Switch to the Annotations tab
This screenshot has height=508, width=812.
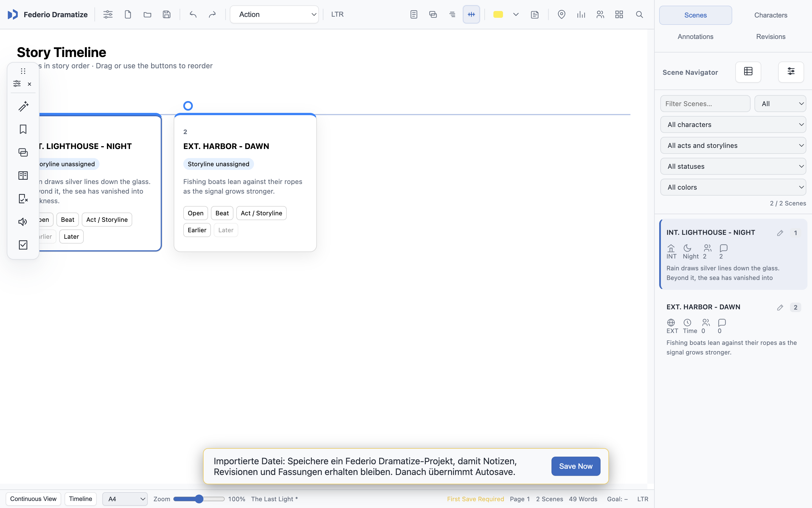click(696, 37)
